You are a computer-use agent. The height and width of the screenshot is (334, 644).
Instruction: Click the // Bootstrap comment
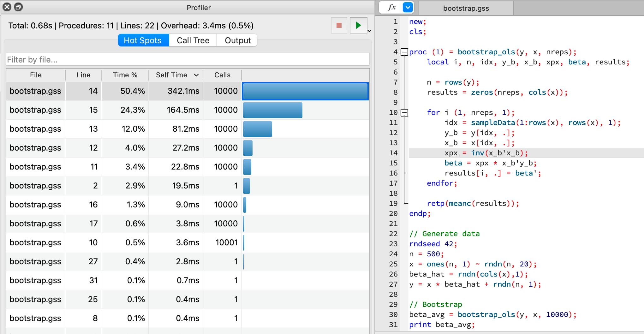[436, 305]
